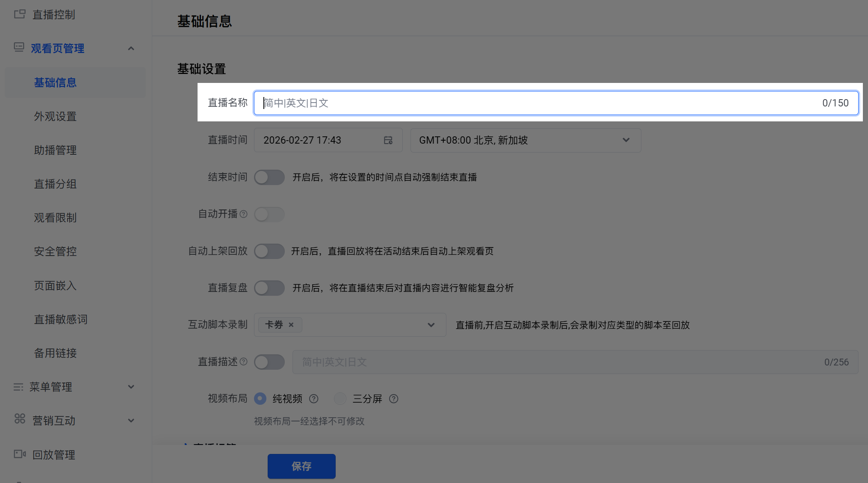Enable the 结束时间 toggle
The height and width of the screenshot is (483, 868).
pos(269,177)
